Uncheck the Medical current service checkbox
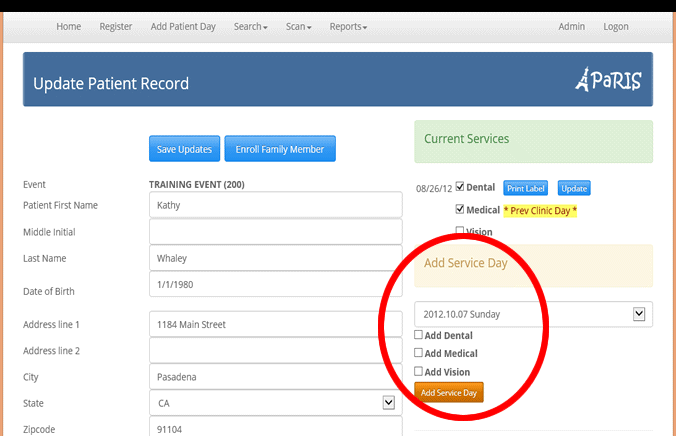The width and height of the screenshot is (676, 436). (460, 210)
